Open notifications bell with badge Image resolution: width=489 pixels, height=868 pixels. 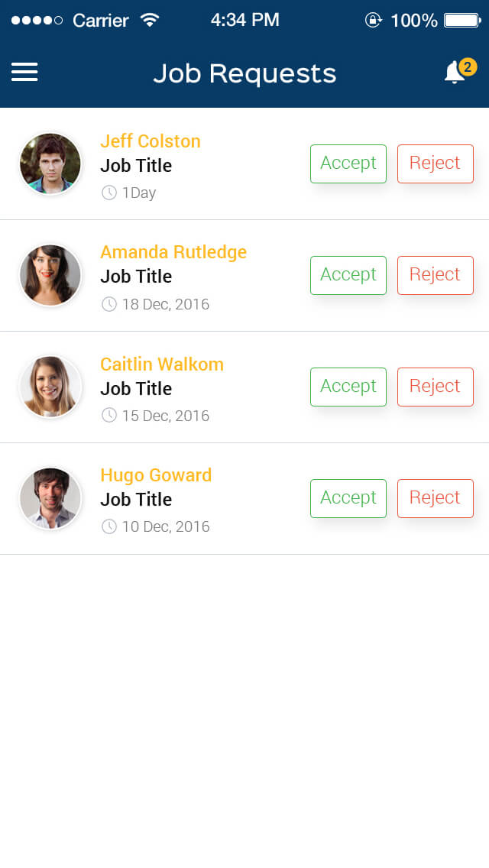[456, 72]
